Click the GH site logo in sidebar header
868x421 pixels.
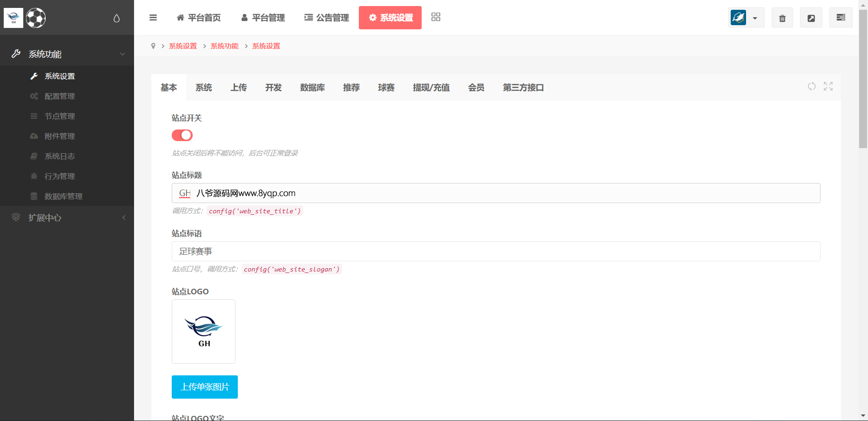13,18
